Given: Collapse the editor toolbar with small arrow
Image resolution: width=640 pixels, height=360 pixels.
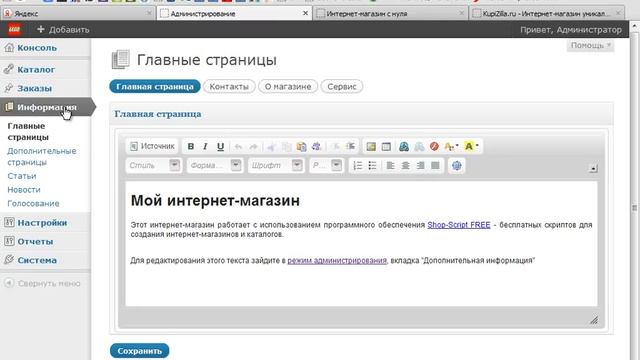Looking at the screenshot, I should 593,168.
